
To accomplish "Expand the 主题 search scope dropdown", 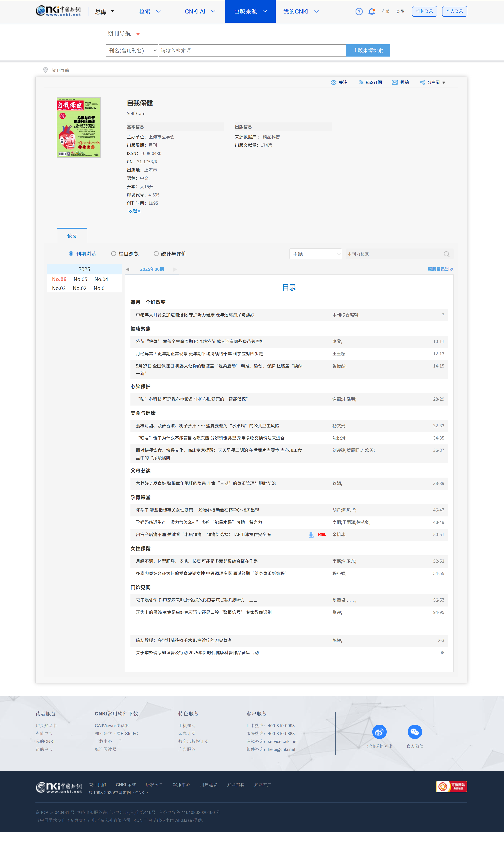I will click(x=315, y=254).
